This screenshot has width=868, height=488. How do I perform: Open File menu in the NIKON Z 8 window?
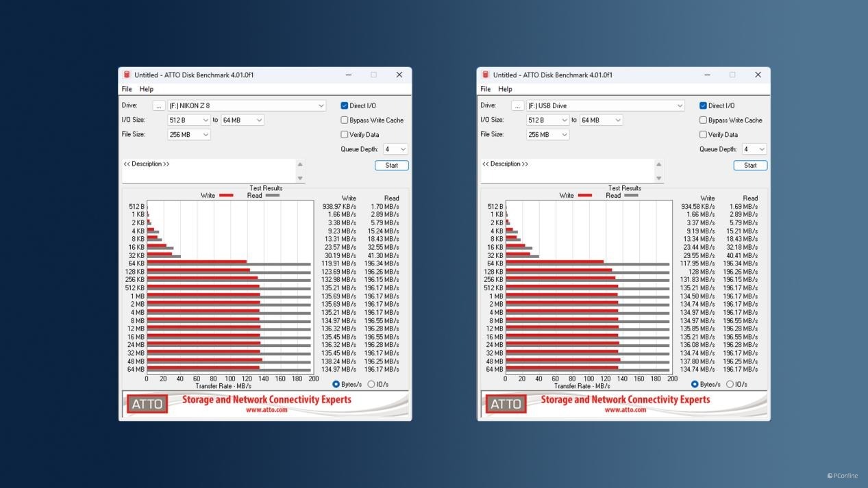click(127, 89)
